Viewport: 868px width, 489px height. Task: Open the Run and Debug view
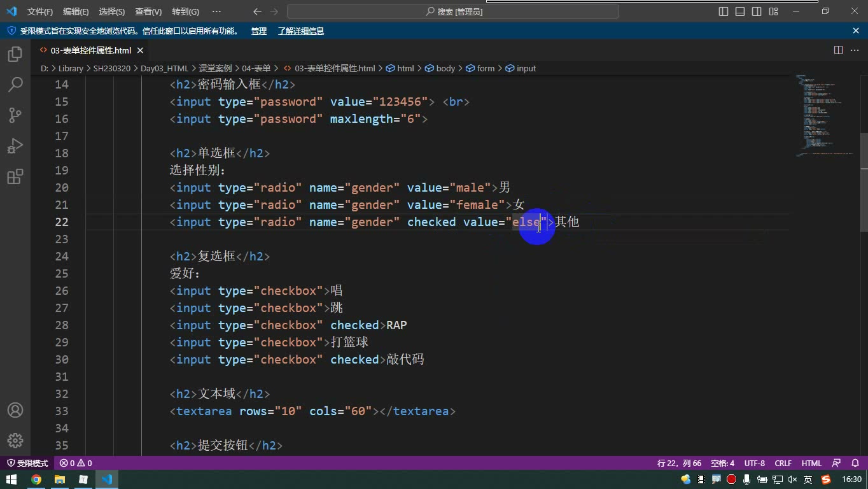coord(15,146)
